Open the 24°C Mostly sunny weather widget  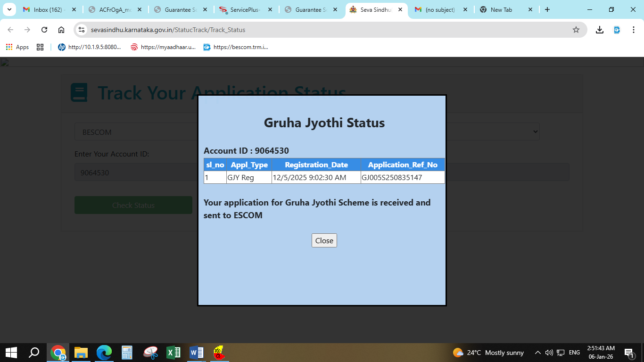pos(488,353)
